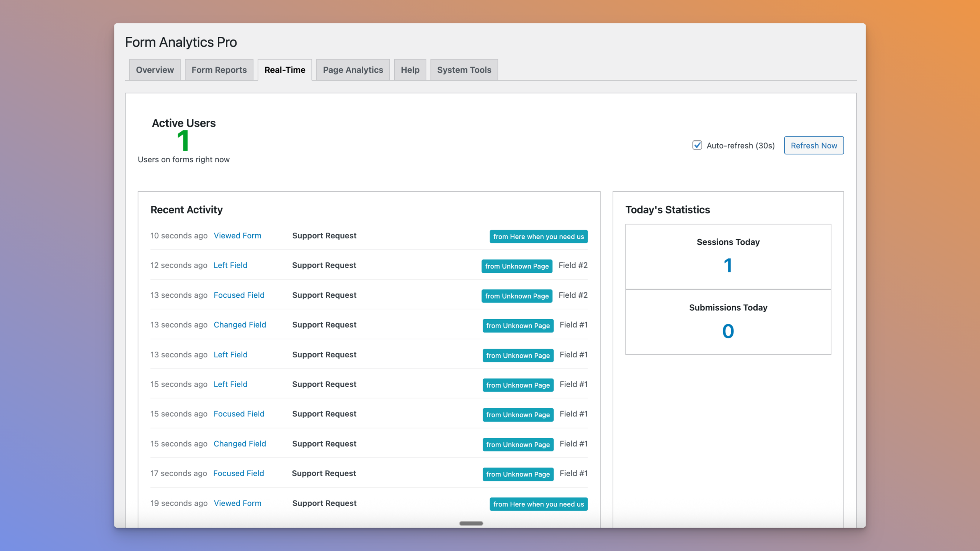
Task: Click Viewed Form in the 19 seconds ago row
Action: 237,503
